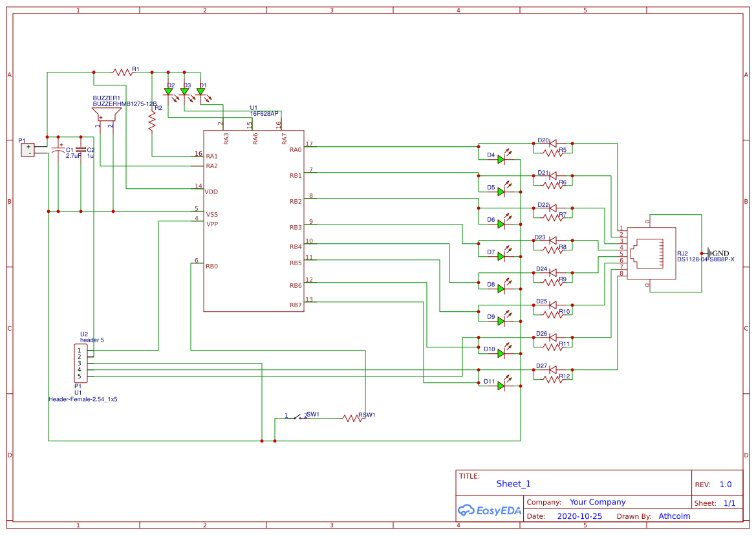The width and height of the screenshot is (756, 535).
Task: Click the REV value 1.0
Action: [726, 485]
